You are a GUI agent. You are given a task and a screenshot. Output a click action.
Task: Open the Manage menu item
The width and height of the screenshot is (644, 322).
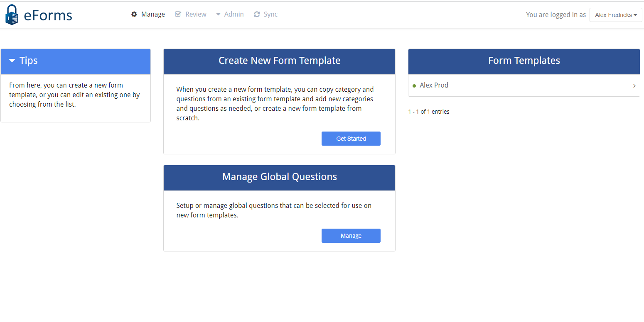148,15
